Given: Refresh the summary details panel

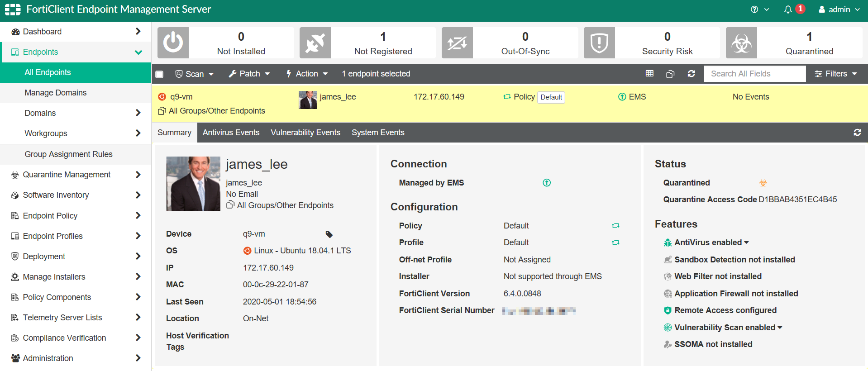Looking at the screenshot, I should pos(857,133).
